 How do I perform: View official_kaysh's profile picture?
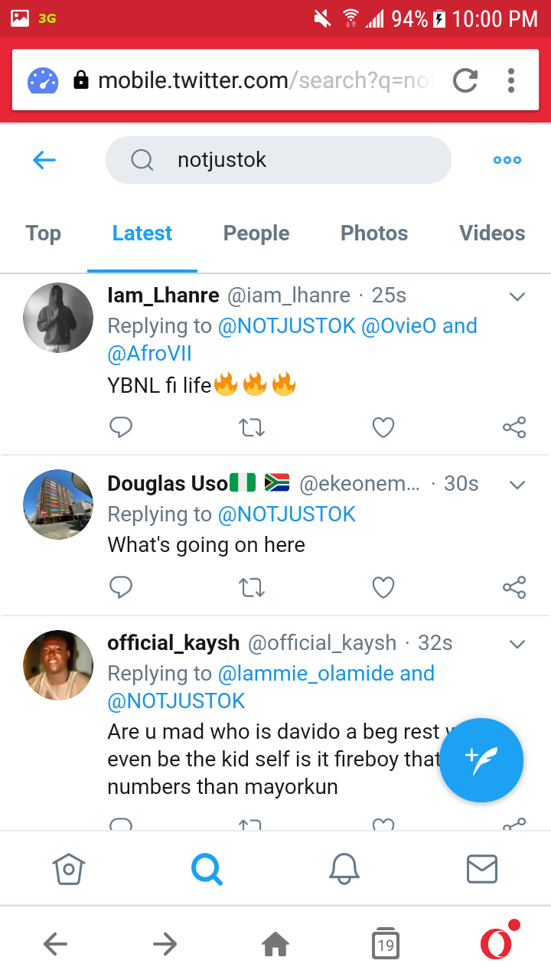58,665
